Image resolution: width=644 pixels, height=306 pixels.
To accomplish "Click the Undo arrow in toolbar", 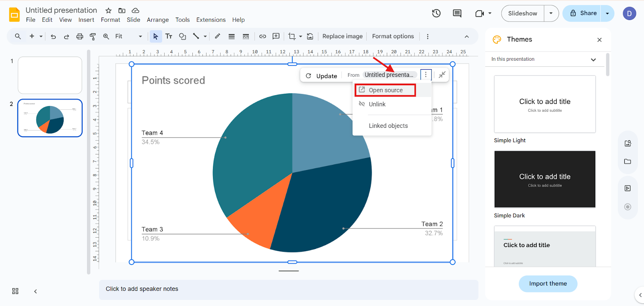I will point(53,37).
